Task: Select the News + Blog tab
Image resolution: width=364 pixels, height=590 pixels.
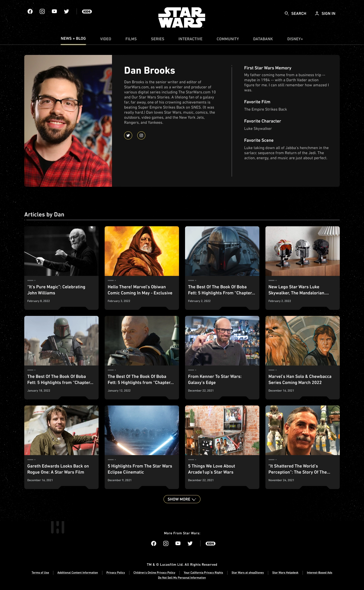Action: coord(73,38)
